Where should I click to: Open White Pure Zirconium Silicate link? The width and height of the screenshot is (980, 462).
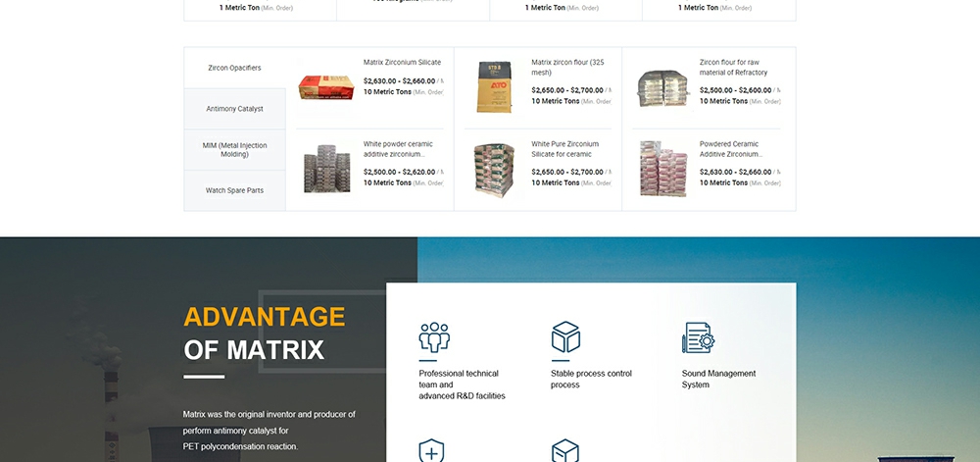click(x=564, y=149)
